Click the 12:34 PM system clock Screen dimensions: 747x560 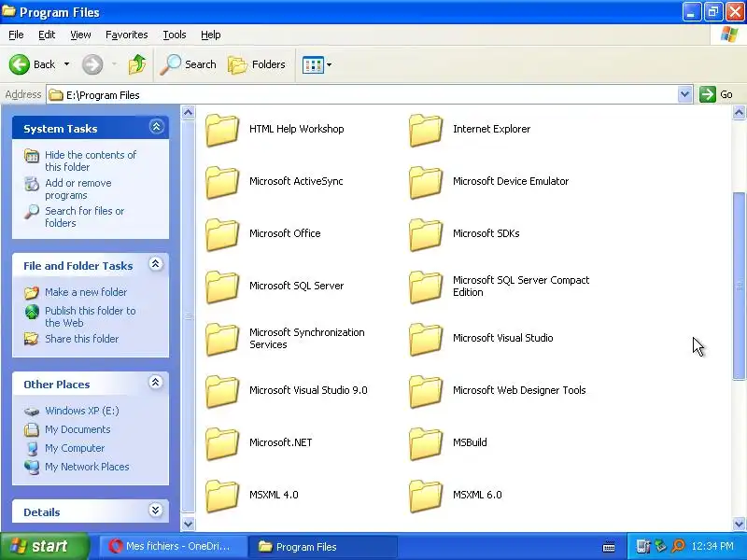712,546
